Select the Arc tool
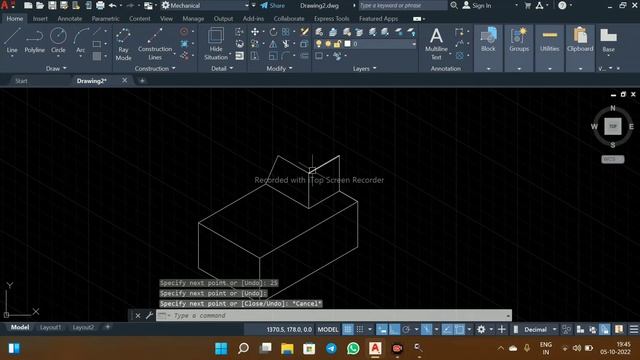The height and width of the screenshot is (360, 640). (x=81, y=40)
